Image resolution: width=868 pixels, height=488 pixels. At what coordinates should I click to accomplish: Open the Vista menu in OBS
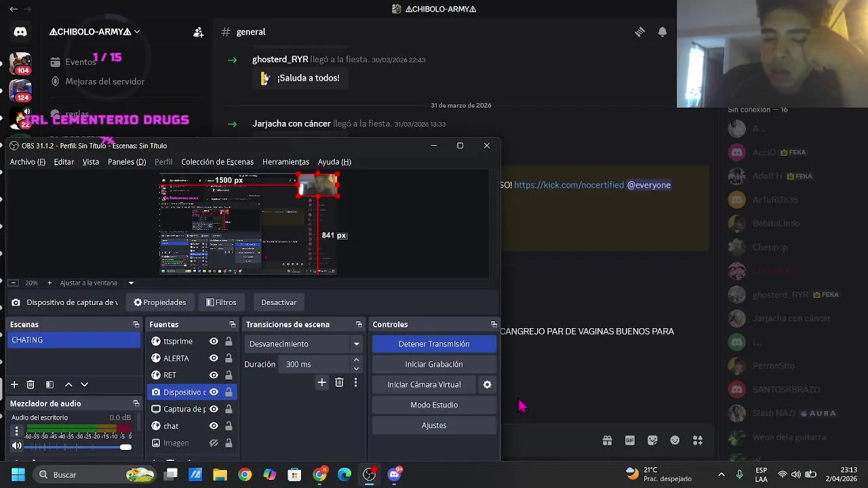tap(91, 162)
